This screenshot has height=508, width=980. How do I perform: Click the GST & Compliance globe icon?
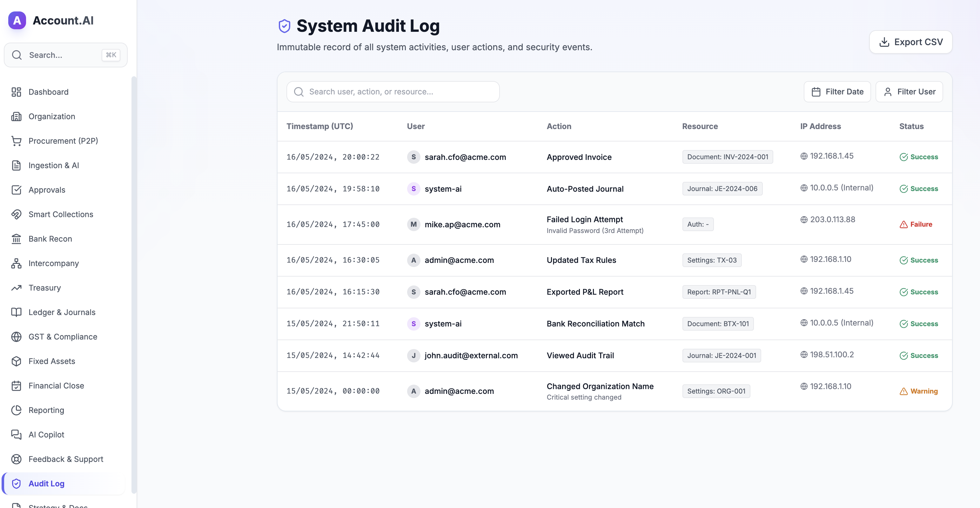17,337
